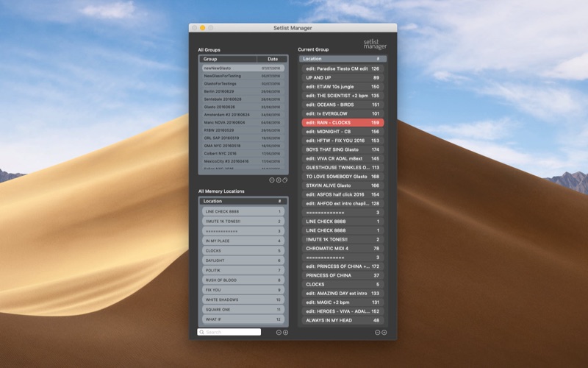This screenshot has width=588, height=368.
Task: Add item with plus under Current Group list
Action: tap(384, 333)
